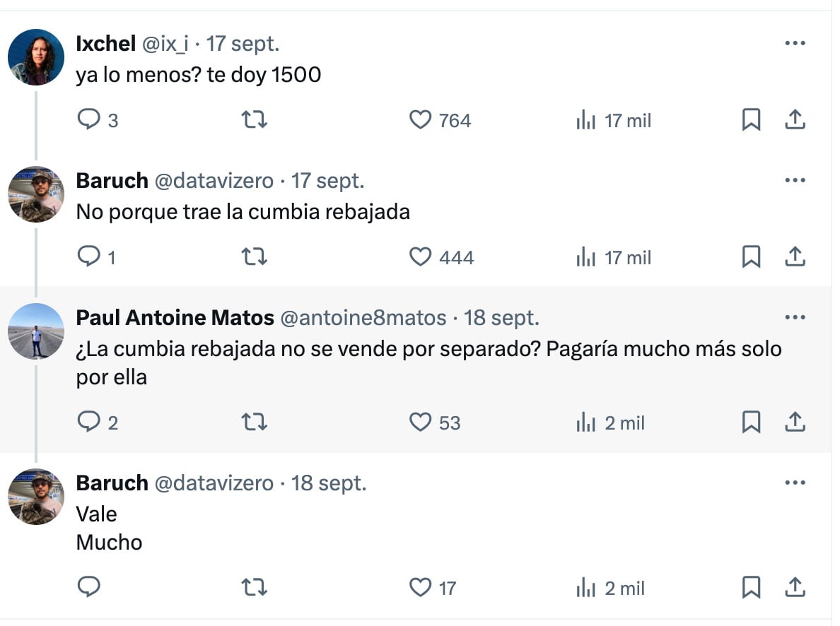840x626 pixels.
Task: Open the more options menu on Ixchel's tweet
Action: coord(795,43)
